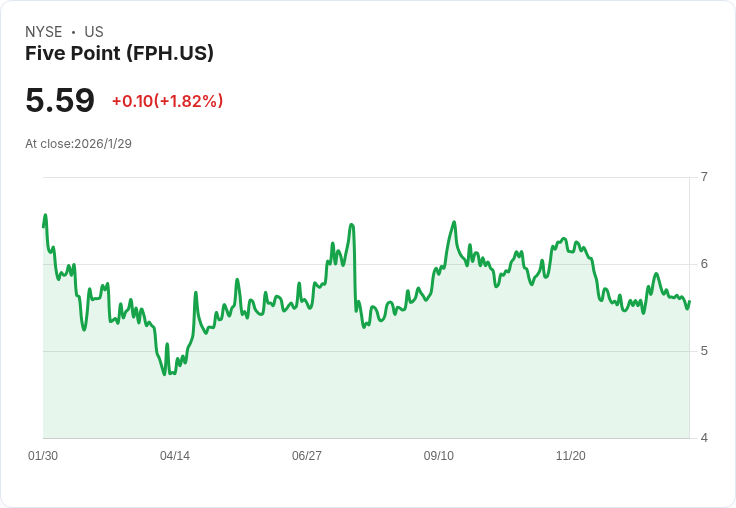This screenshot has width=736, height=508.
Task: Click the Five Point (FPH.US) title
Action: pos(119,53)
